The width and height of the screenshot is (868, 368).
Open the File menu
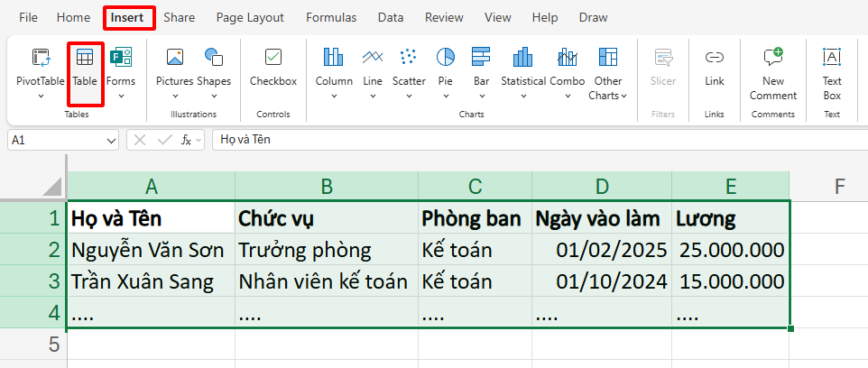(x=28, y=18)
